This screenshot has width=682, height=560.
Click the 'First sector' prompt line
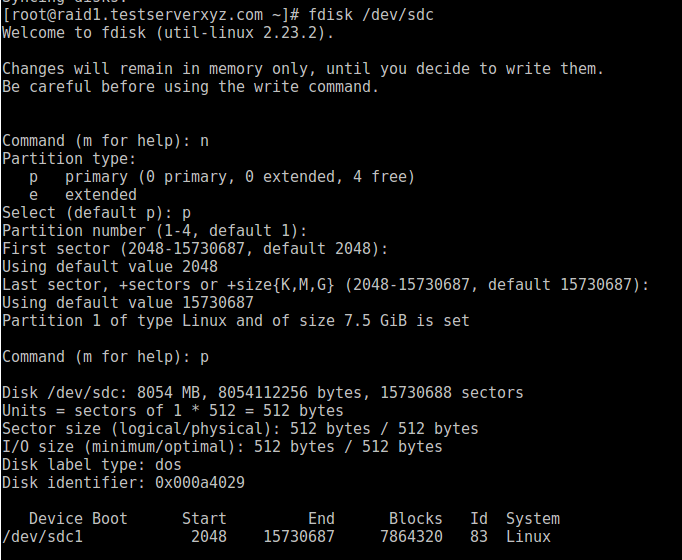click(195, 249)
